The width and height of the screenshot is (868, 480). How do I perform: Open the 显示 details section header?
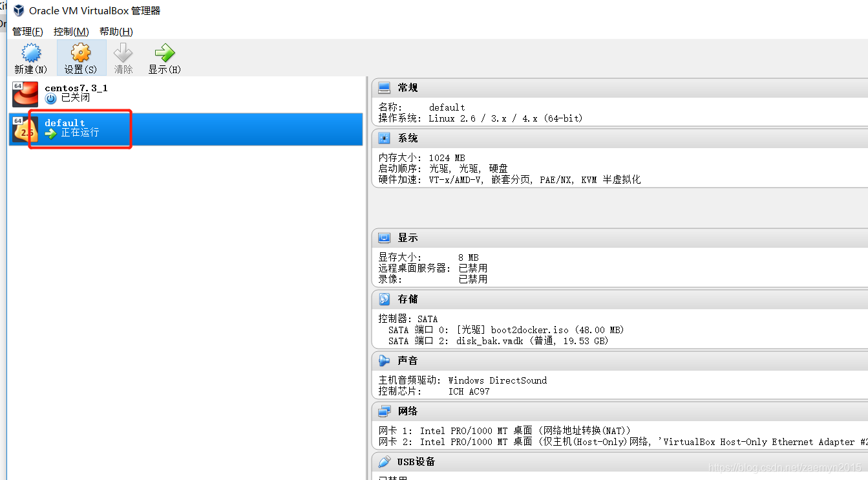(x=408, y=238)
